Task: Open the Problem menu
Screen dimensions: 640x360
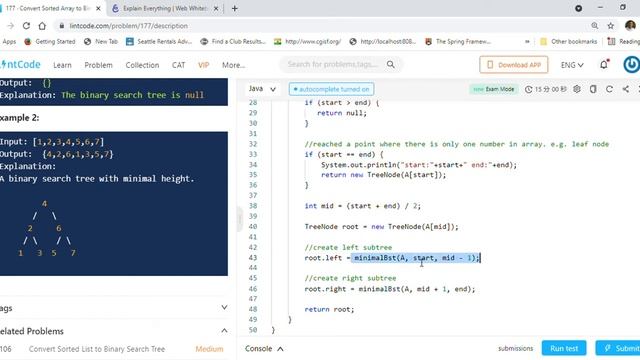Action: 98,65
